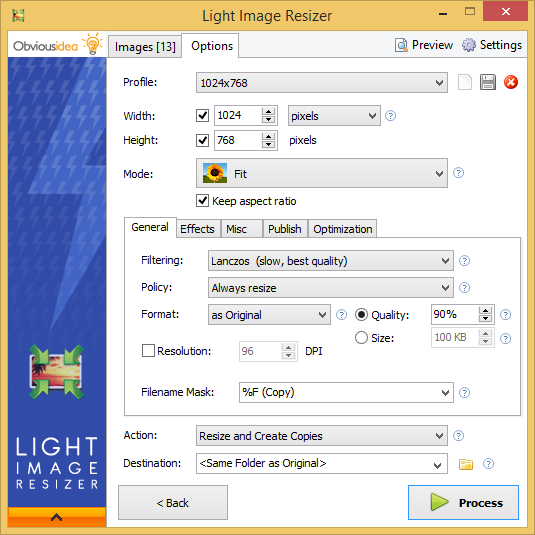This screenshot has height=535, width=535.
Task: Open help icon next to Filtering
Action: point(464,261)
